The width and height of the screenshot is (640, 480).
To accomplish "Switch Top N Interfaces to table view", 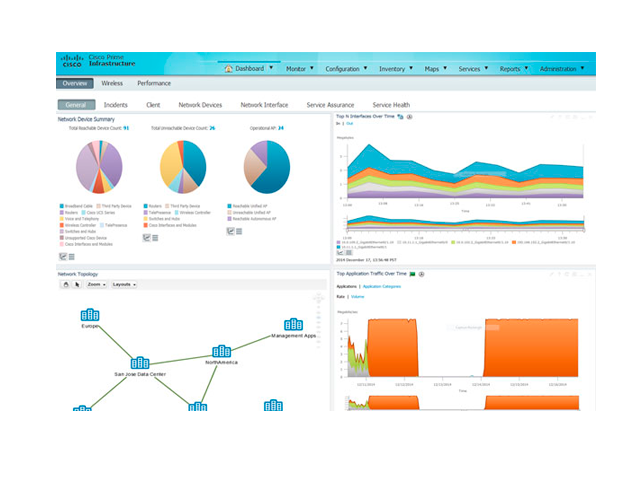I will click(x=349, y=253).
